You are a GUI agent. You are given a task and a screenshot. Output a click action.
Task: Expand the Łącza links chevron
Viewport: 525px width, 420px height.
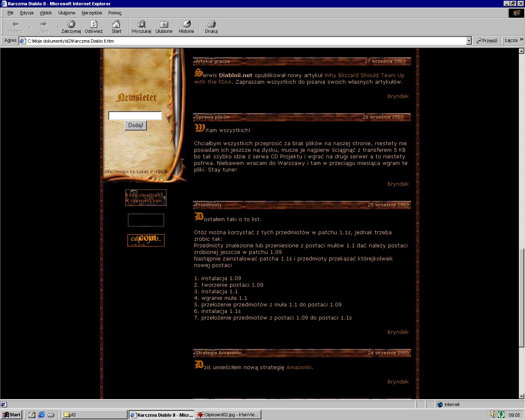tap(521, 40)
